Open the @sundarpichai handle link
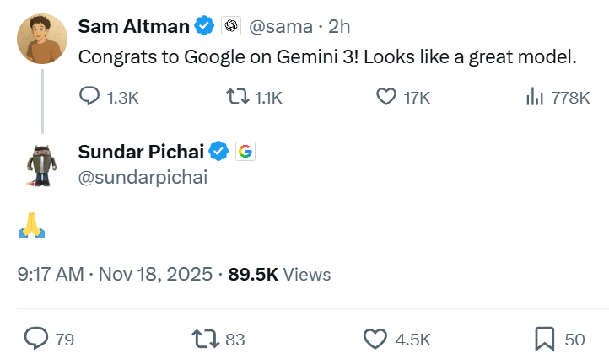This screenshot has width=609, height=364. [143, 177]
